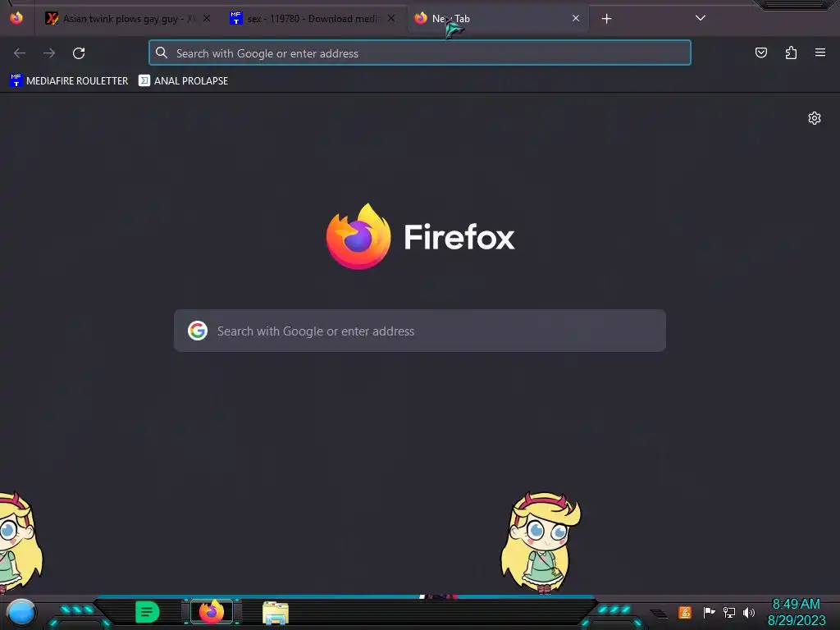Click the clock showing 8:49 AM

796,605
